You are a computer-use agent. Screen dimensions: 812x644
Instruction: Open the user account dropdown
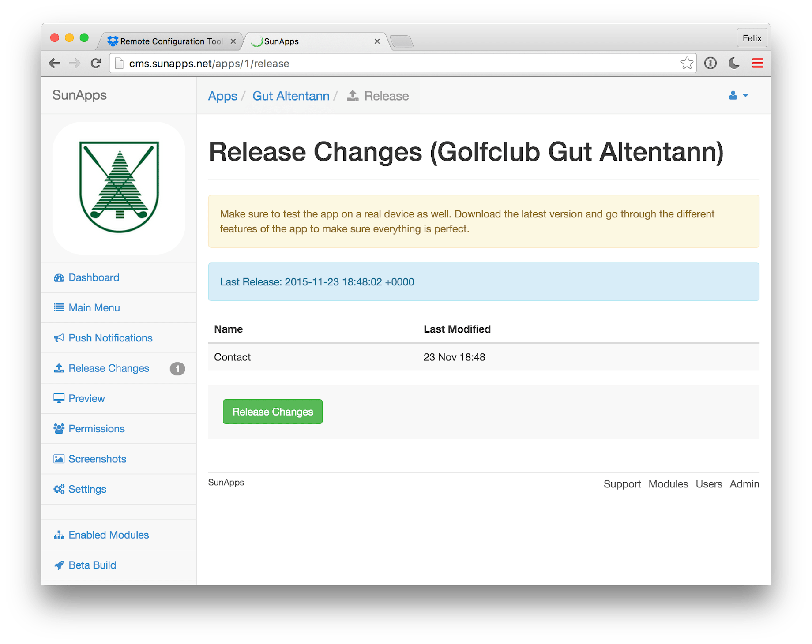tap(738, 95)
